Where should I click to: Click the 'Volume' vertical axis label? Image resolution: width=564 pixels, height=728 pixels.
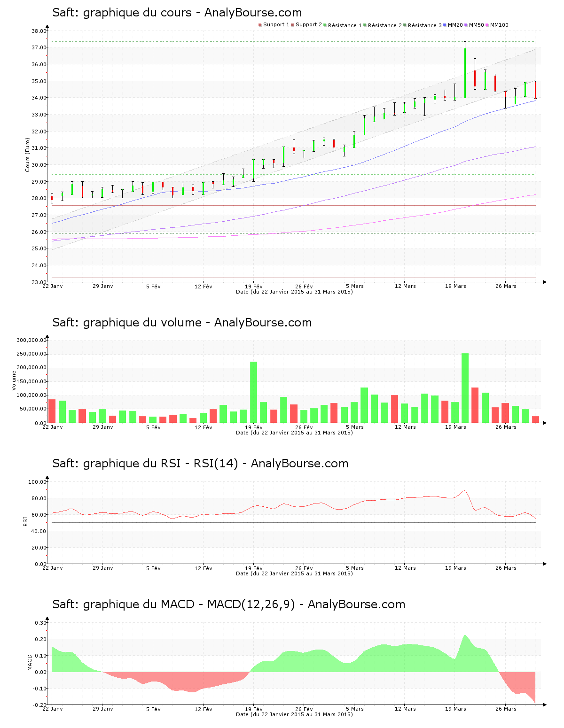[x=14, y=380]
